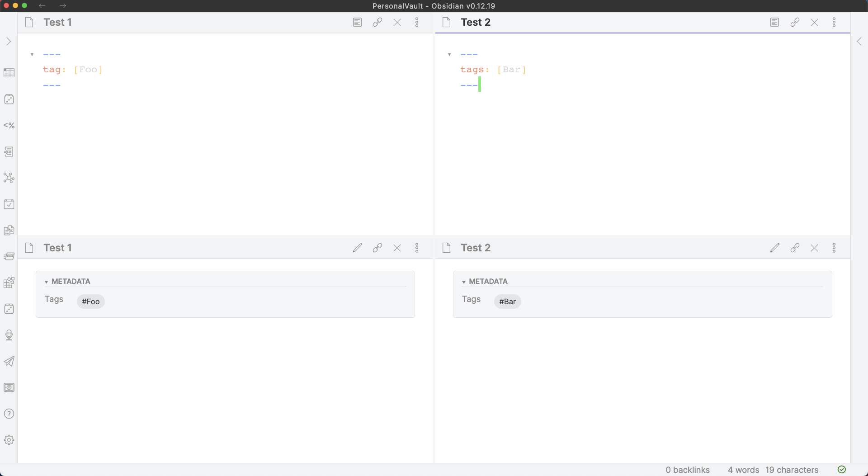Switch Test 2 editor pane to preview mode
This screenshot has width=868, height=476.
coord(774,22)
